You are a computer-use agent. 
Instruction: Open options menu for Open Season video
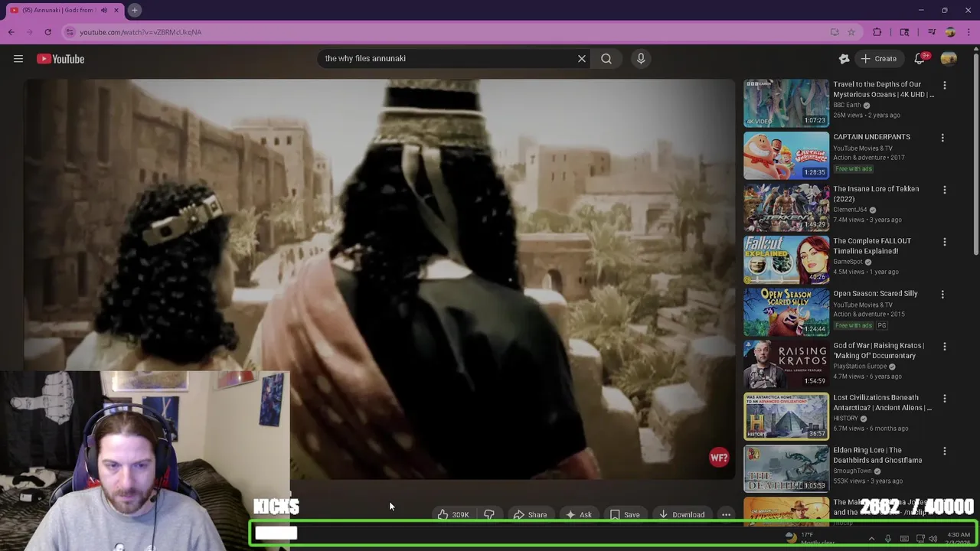pyautogui.click(x=944, y=295)
